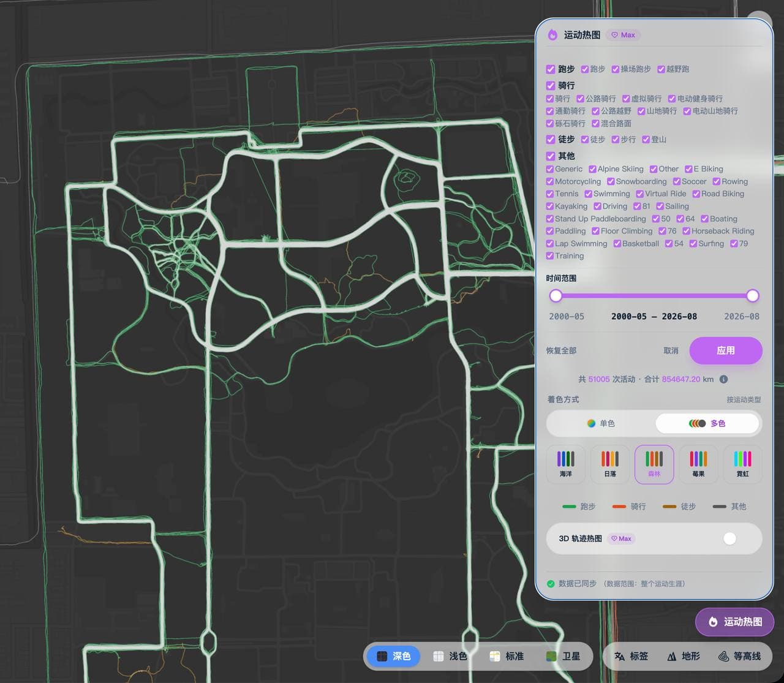Choose the 森林 color palette

point(654,464)
